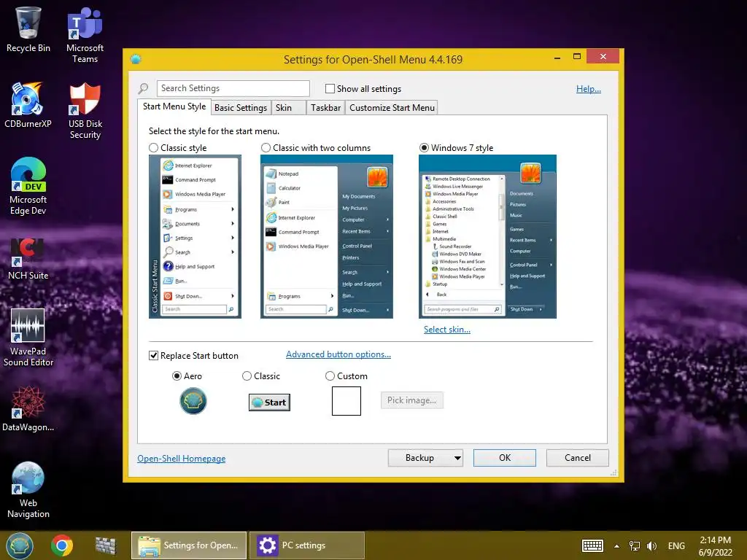
Task: Open Microsoft Teams desktop shortcut
Action: (85, 34)
